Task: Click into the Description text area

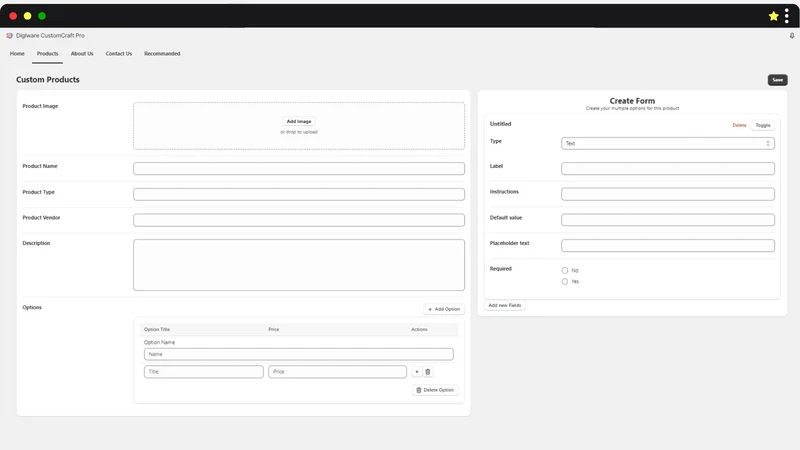Action: coord(298,265)
